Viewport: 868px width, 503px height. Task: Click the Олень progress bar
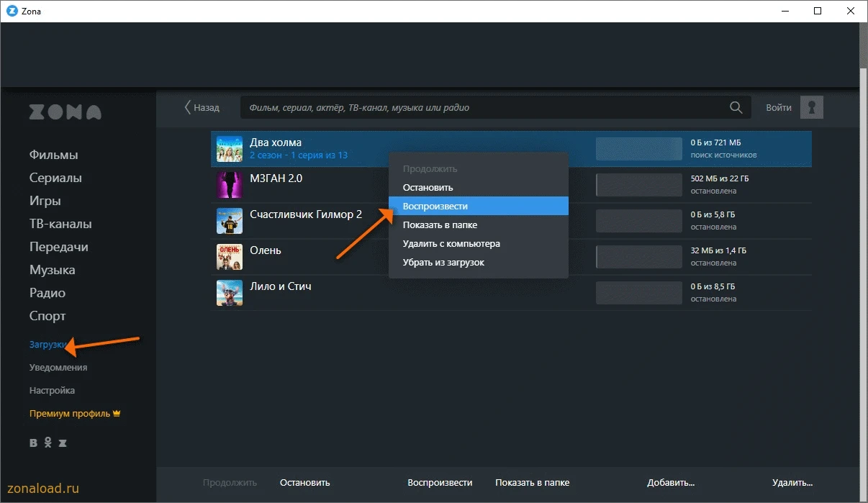[x=639, y=257]
